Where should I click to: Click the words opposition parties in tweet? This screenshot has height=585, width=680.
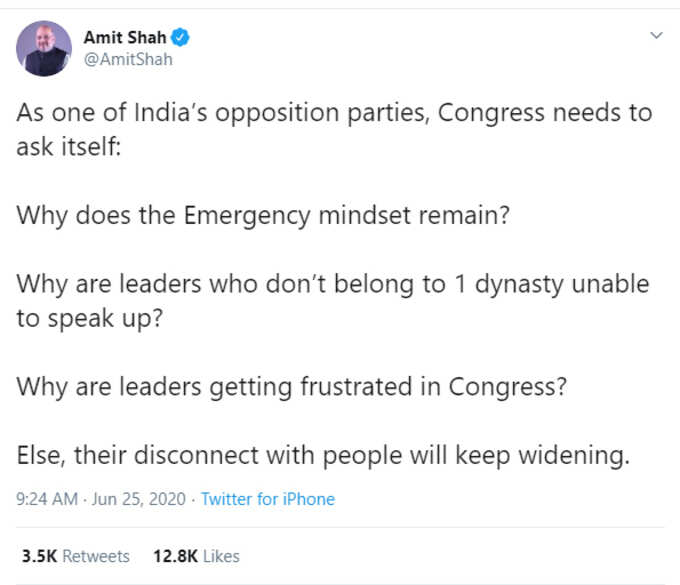coord(323,114)
